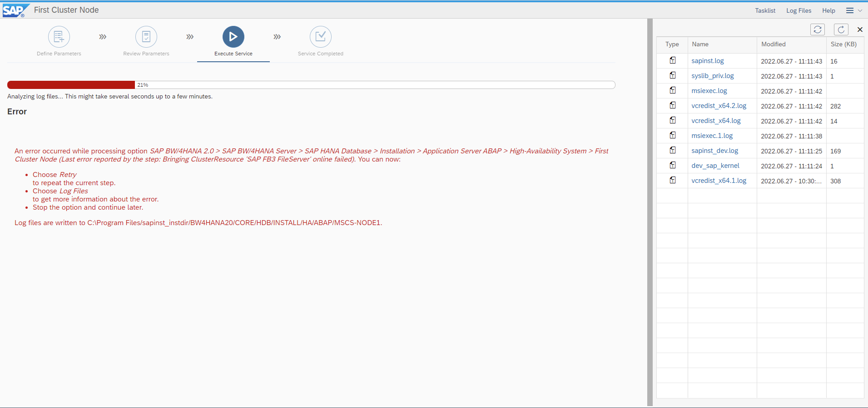Viewport: 868px width, 408px height.
Task: Click the file icon for vcredist_x64.log
Action: coord(673,120)
